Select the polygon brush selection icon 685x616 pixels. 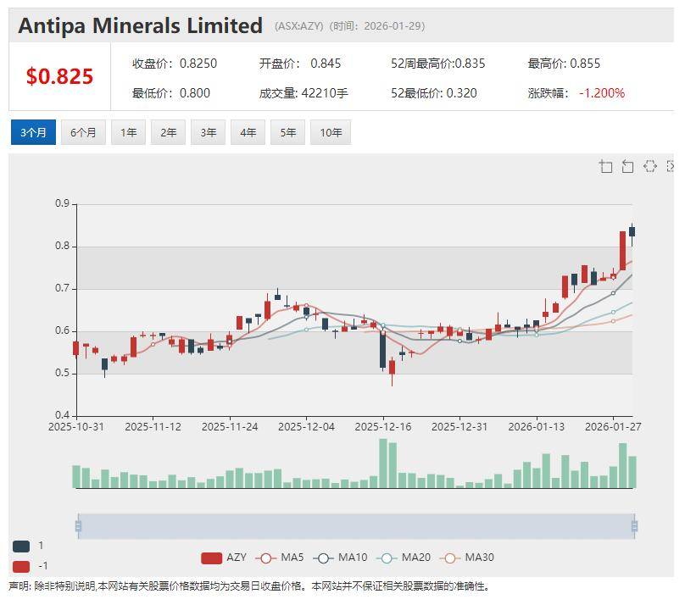click(649, 166)
